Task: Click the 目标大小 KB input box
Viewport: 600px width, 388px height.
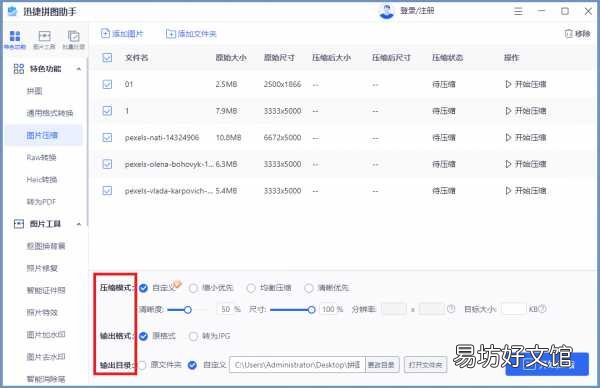Action: [x=514, y=309]
